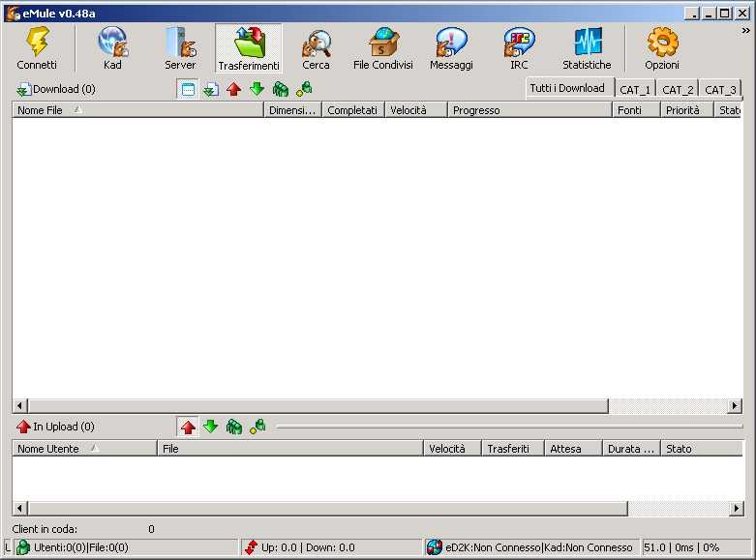Show queued clients icon in download toolbar
This screenshot has height=560, width=756.
click(x=280, y=89)
